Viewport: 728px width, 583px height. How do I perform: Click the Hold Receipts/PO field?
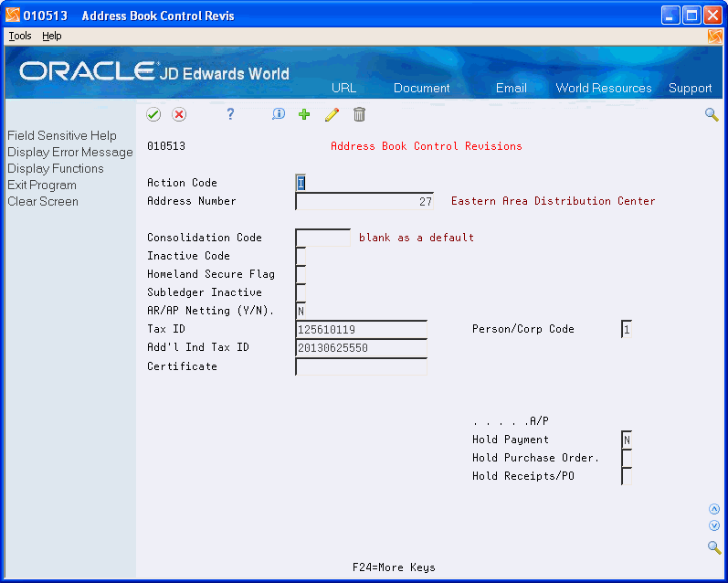click(x=627, y=476)
